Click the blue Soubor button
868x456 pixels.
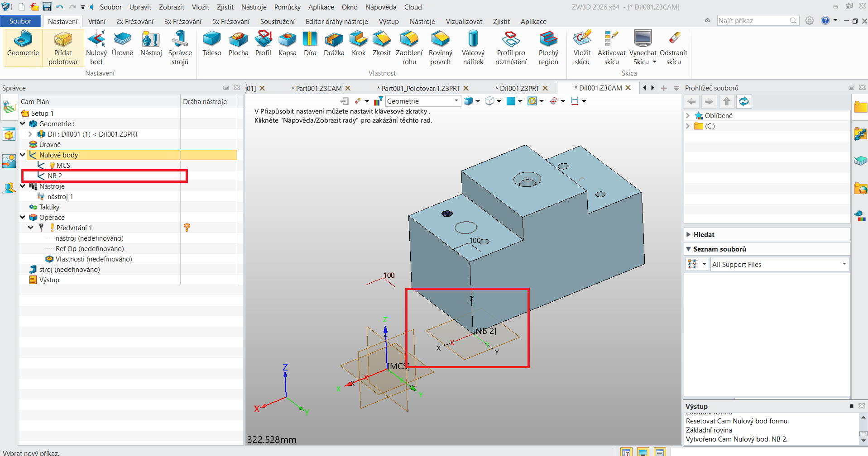[x=20, y=21]
